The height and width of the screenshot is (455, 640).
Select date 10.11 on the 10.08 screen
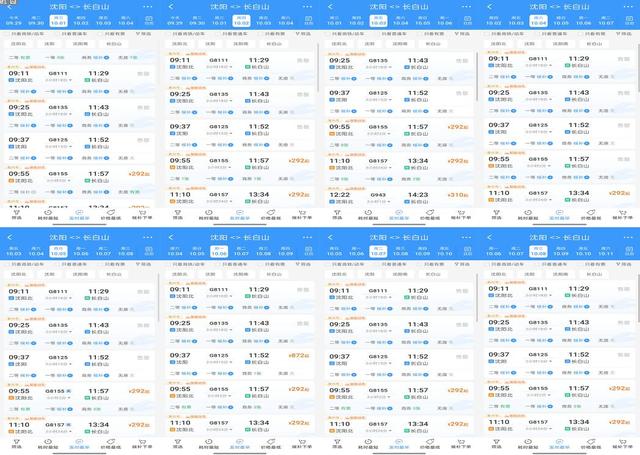[606, 251]
